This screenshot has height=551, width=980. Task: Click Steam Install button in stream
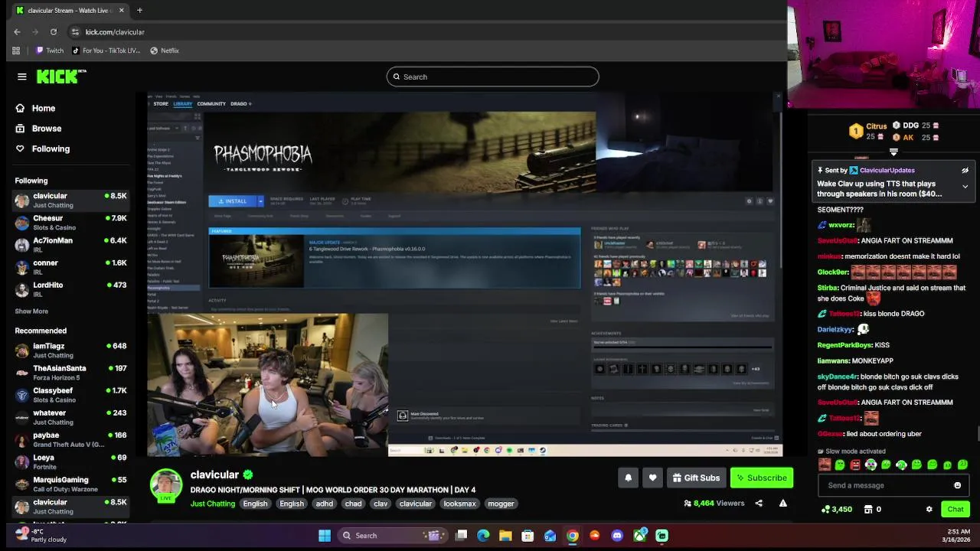pyautogui.click(x=233, y=201)
